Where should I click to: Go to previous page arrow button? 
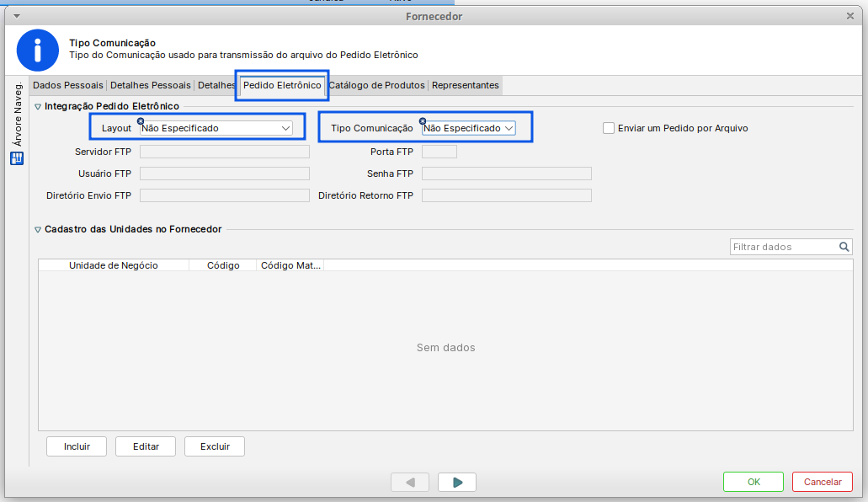(410, 482)
